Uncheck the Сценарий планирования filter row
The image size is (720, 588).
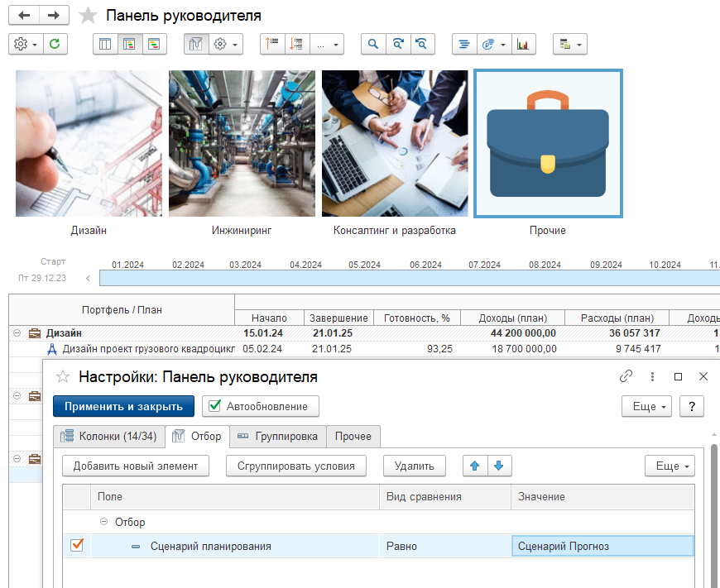(x=77, y=546)
